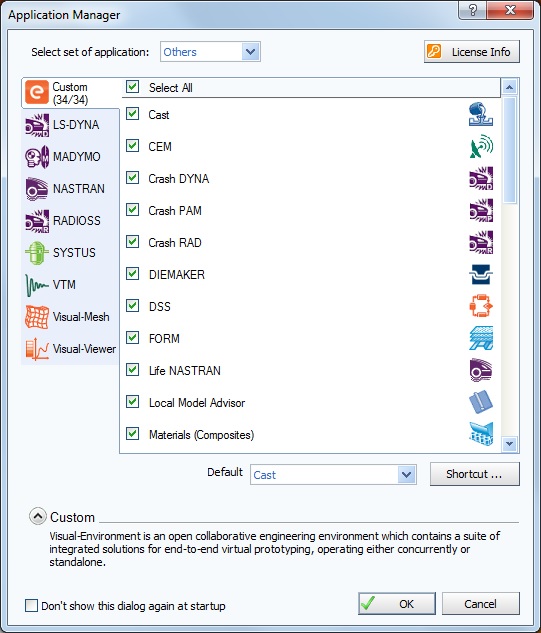Image resolution: width=541 pixels, height=633 pixels.
Task: Click the DSS orange flow icon
Action: [481, 306]
